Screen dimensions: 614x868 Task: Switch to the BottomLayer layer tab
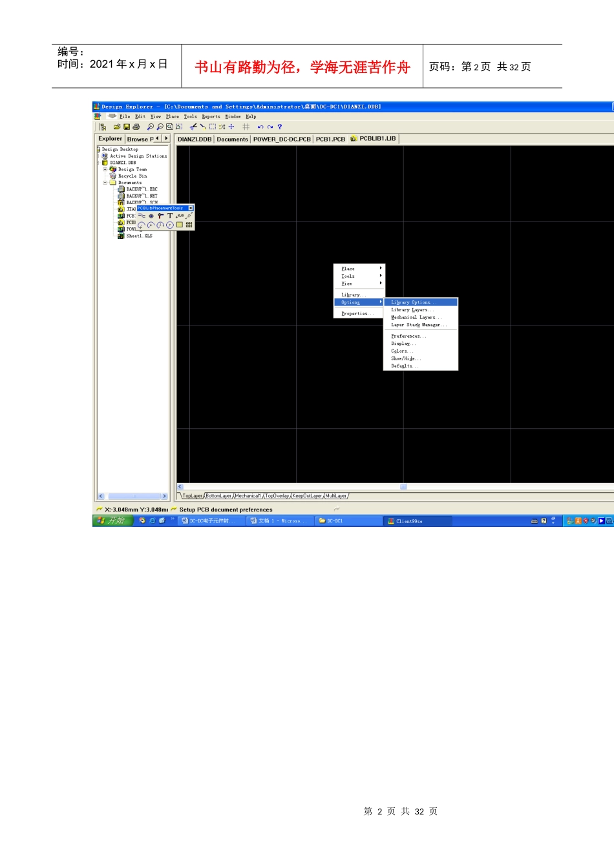pos(218,496)
